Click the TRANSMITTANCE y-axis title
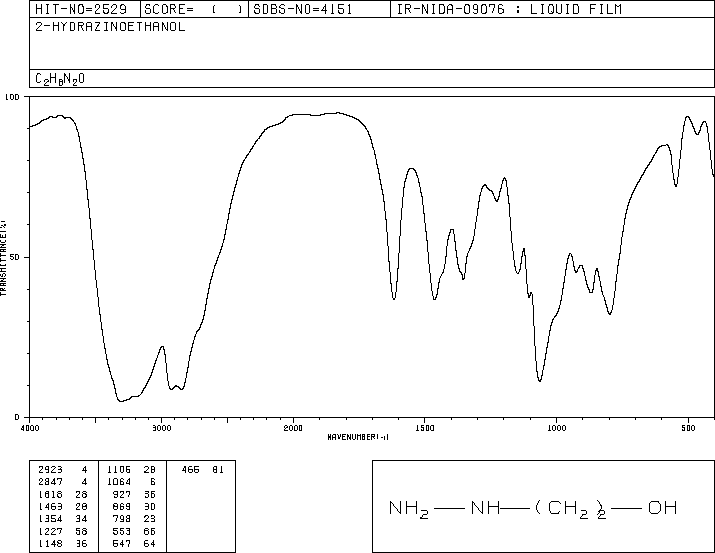The height and width of the screenshot is (553, 715). (3, 258)
